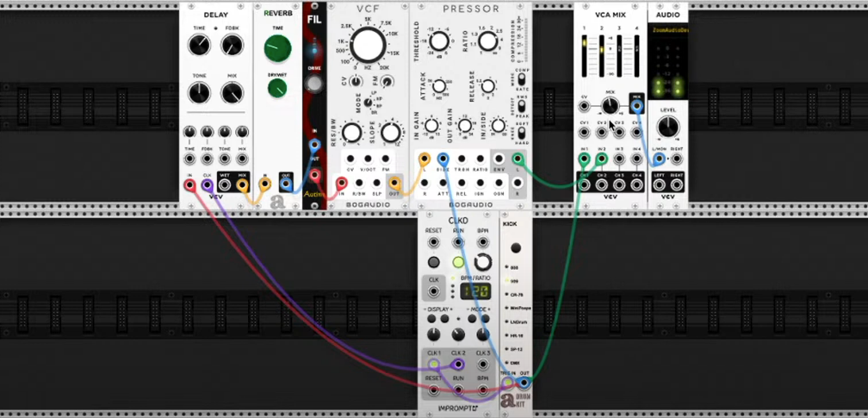Image resolution: width=868 pixels, height=418 pixels.
Task: Click the VCF SLOPE knob
Action: pyautogui.click(x=391, y=133)
